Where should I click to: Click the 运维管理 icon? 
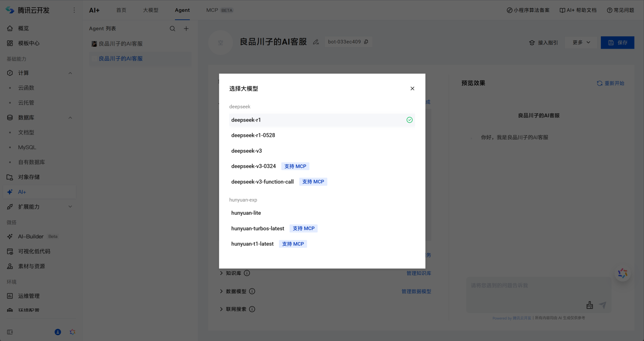10,296
